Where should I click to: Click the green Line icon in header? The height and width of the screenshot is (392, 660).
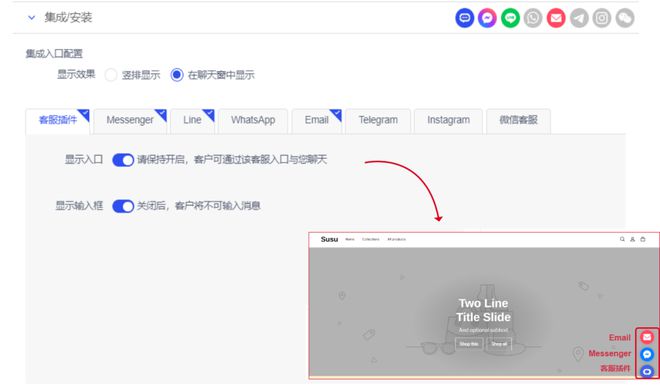coord(510,18)
